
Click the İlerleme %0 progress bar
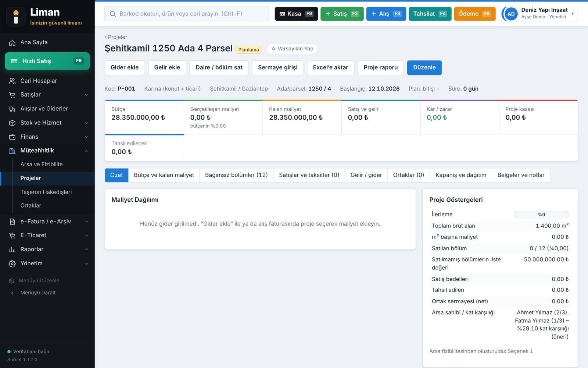coord(541,215)
